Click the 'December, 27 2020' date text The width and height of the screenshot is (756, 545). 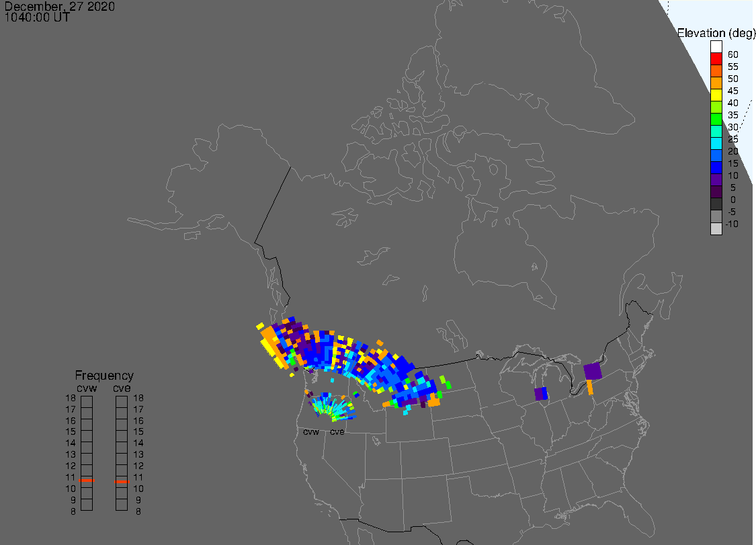pyautogui.click(x=60, y=6)
